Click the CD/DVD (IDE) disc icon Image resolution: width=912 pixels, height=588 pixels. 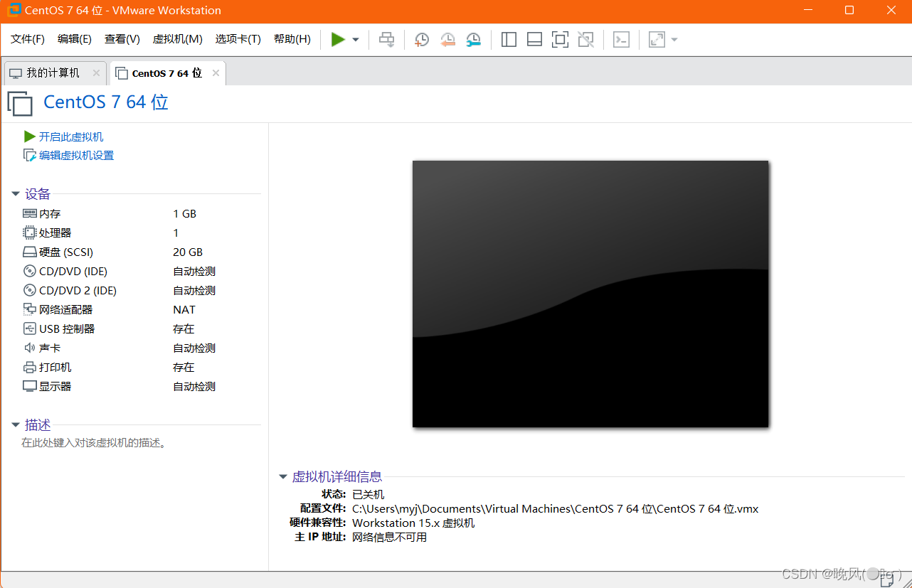click(30, 271)
